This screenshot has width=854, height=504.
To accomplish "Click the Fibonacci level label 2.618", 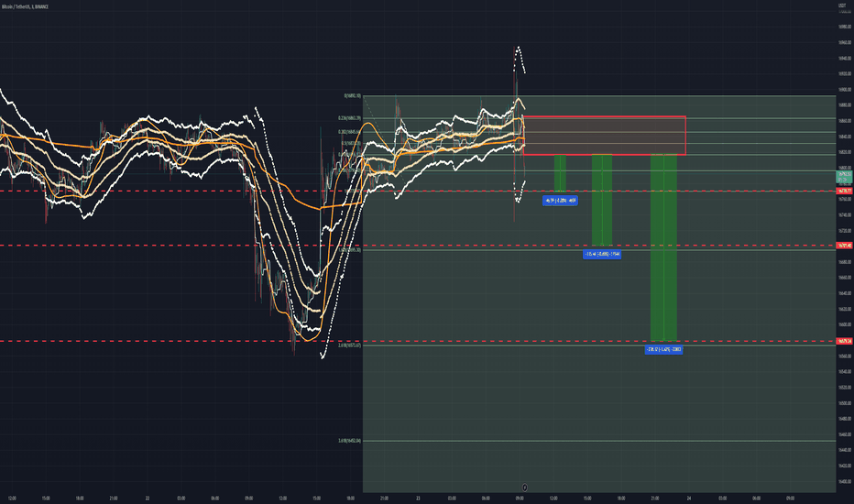I will pos(349,345).
